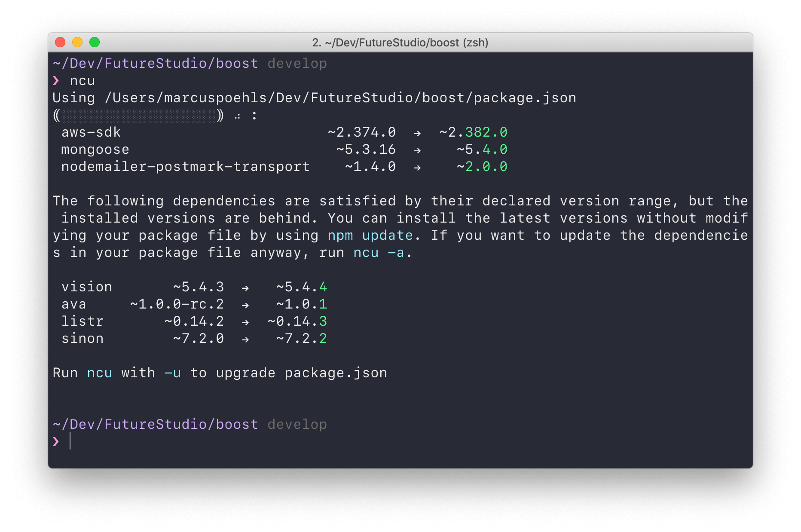Image resolution: width=801 pixels, height=532 pixels.
Task: Select the ~2.382.0 updated version number
Action: click(473, 132)
